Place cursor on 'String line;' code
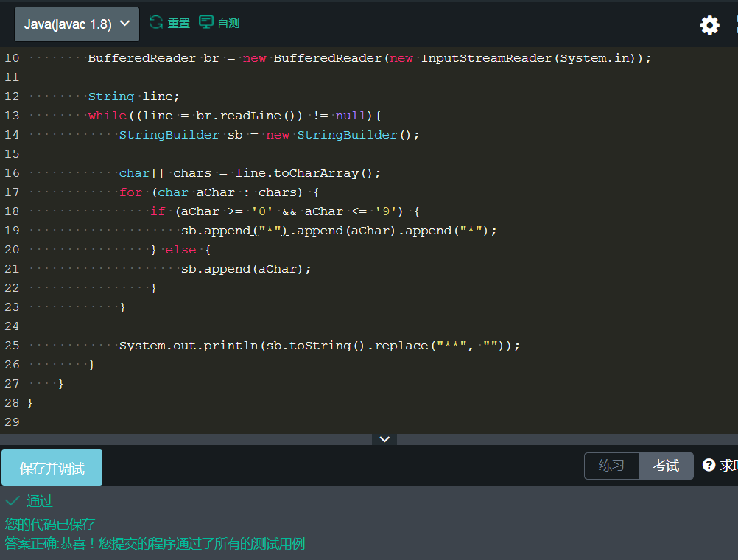Viewport: 738px width, 560px height. 133,97
